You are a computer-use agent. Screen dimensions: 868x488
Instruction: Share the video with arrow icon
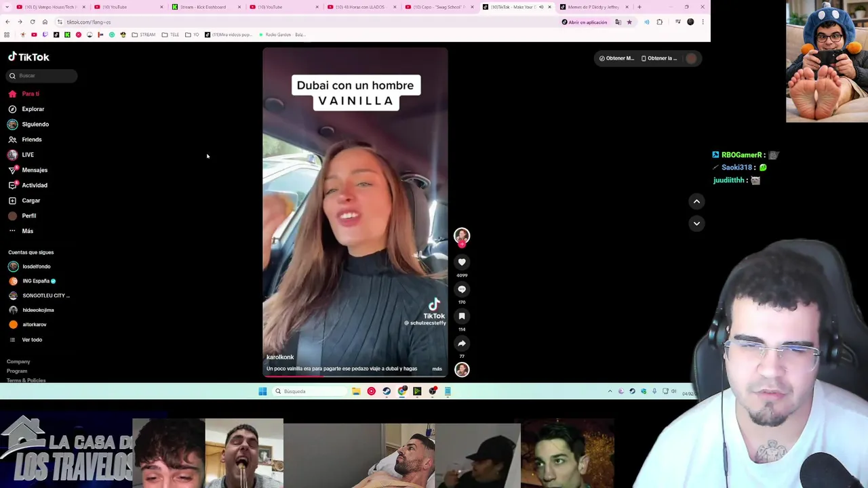[x=462, y=344]
